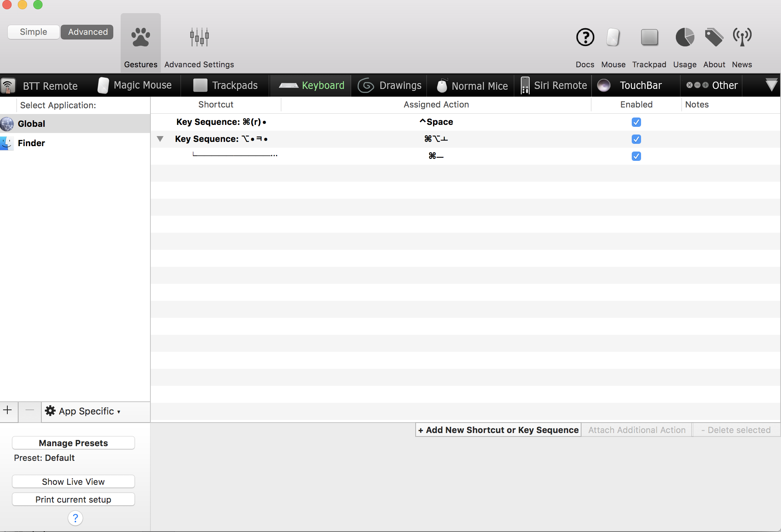Select Finder in application list

pyautogui.click(x=31, y=143)
